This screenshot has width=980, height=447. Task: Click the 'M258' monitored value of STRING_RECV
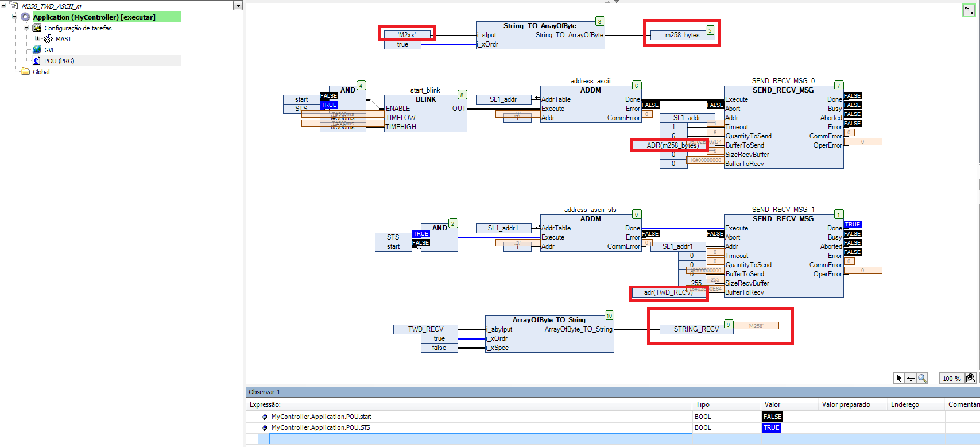coord(756,326)
